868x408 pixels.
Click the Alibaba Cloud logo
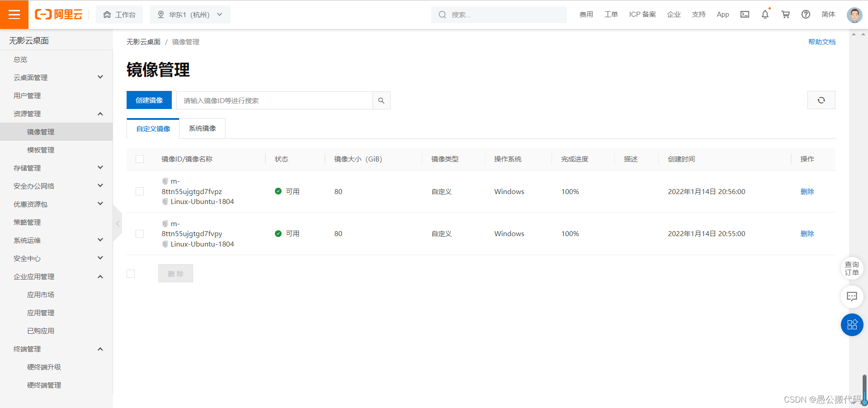pos(59,14)
